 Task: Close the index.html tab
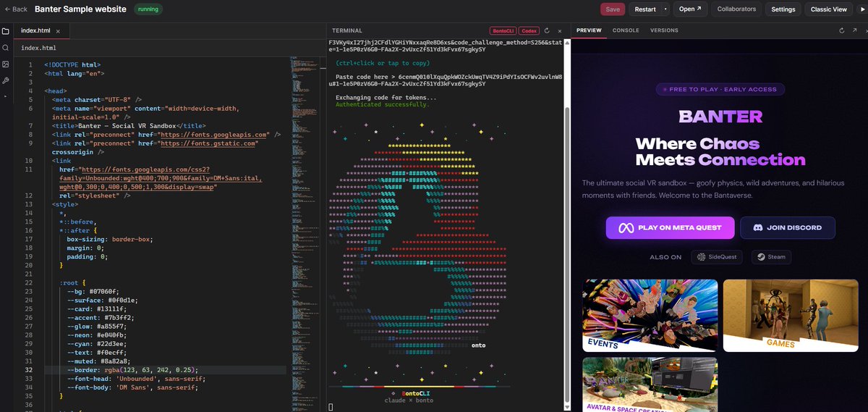[x=58, y=31]
